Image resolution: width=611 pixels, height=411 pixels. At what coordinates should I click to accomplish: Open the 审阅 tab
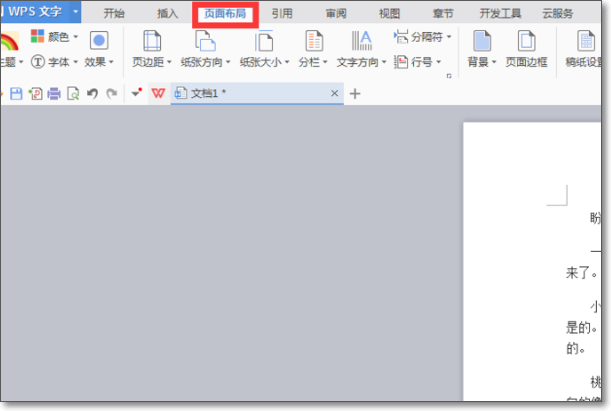click(336, 14)
